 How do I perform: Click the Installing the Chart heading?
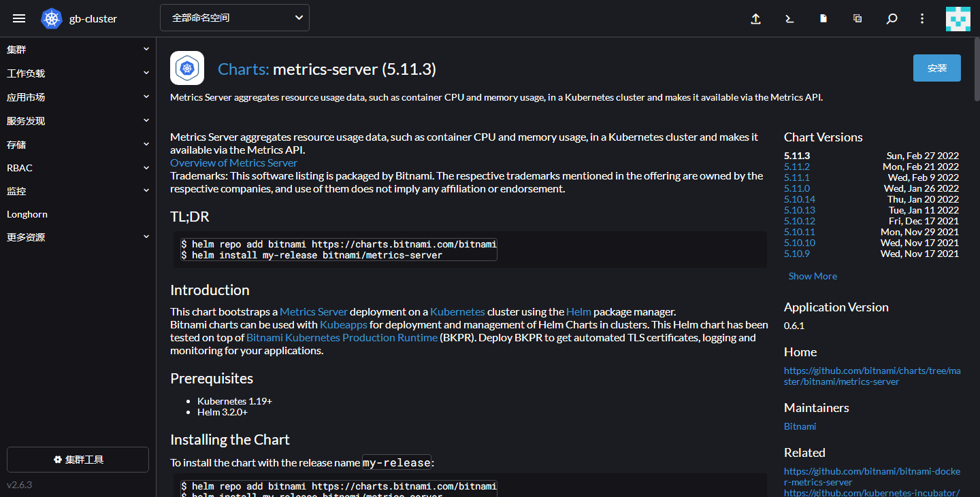[x=230, y=440]
